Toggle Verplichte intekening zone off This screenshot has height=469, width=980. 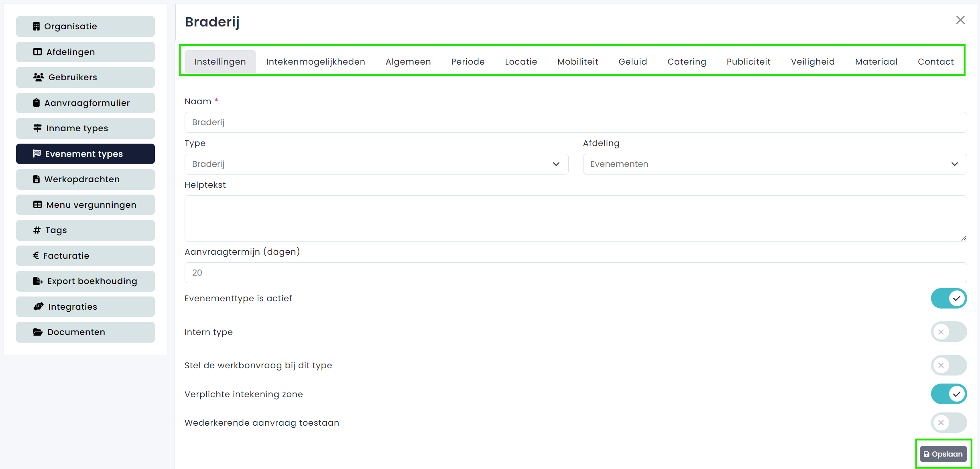pyautogui.click(x=948, y=394)
